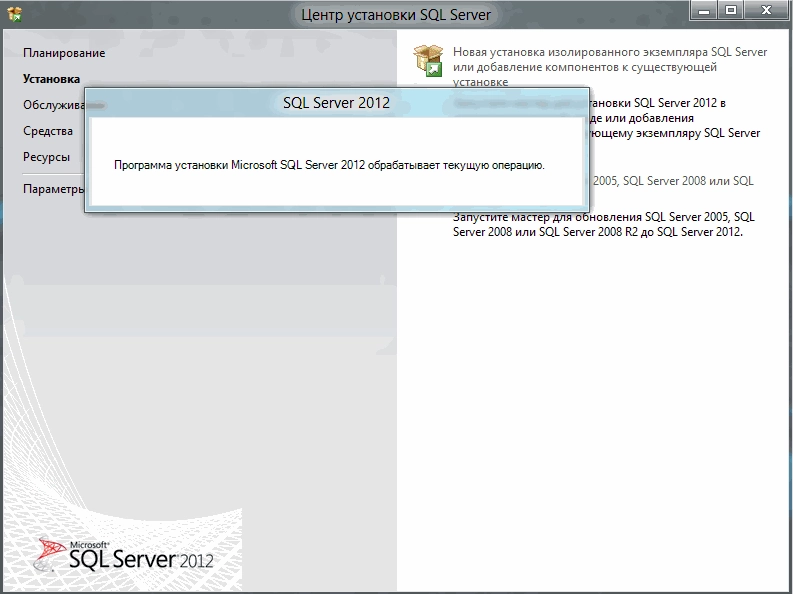This screenshot has width=793, height=594.
Task: Open the Обслуживание section
Action: tap(54, 105)
